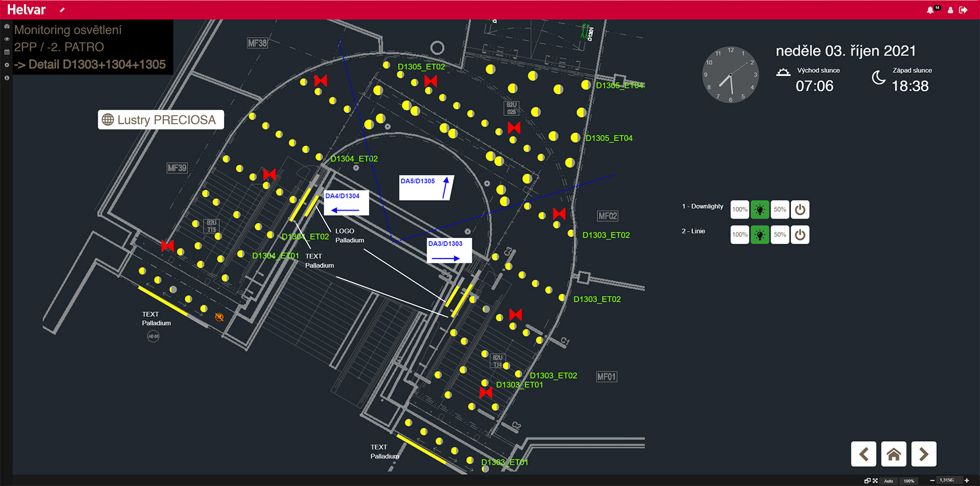Switch off Downlighty with the power button
This screenshot has width=980, height=486.
pos(800,209)
